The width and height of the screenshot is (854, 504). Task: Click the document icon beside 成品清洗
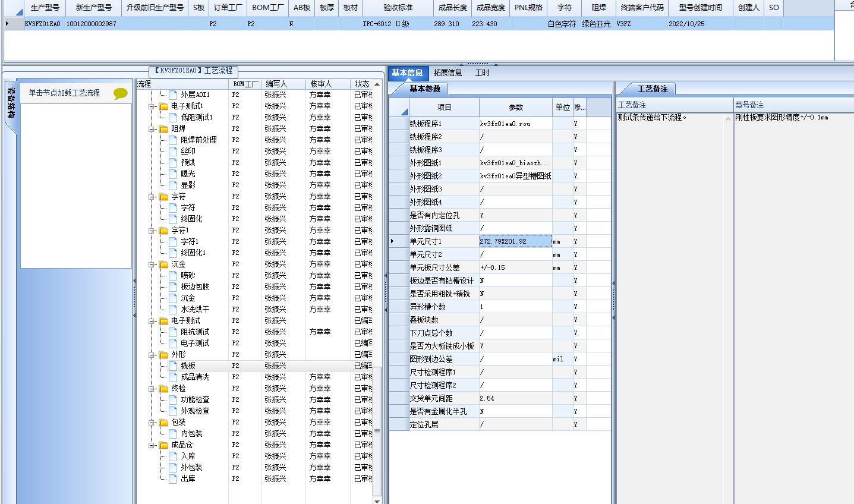[173, 377]
